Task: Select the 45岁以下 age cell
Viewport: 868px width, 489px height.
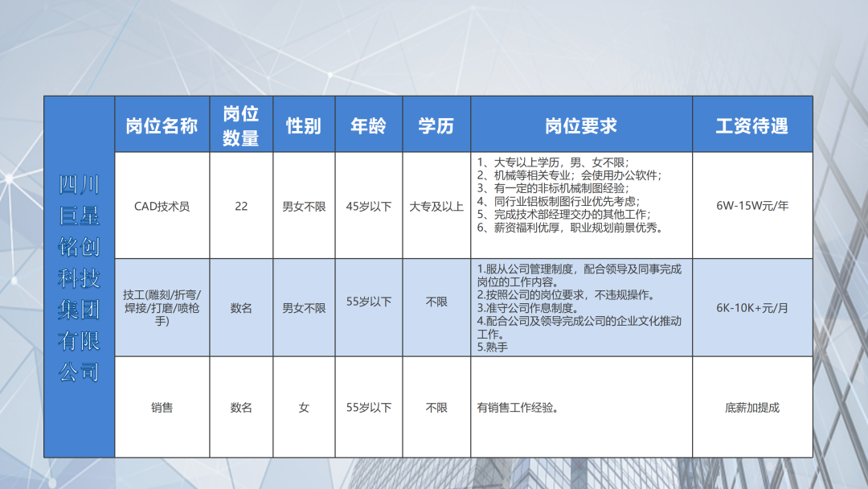Action: click(369, 206)
